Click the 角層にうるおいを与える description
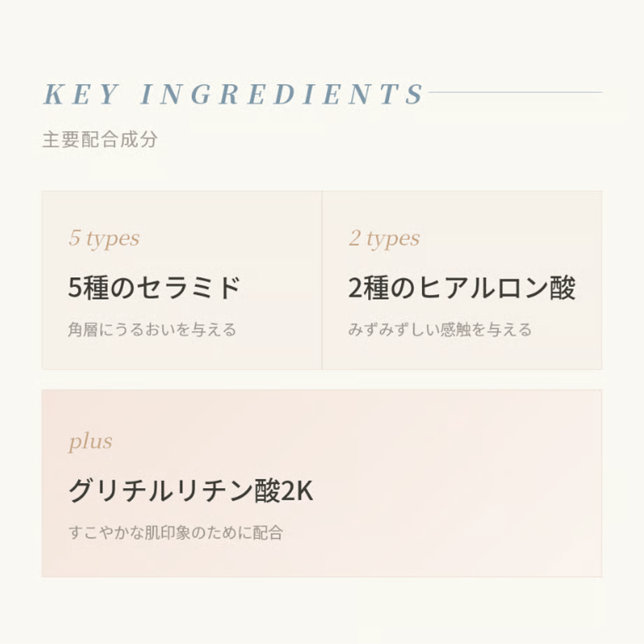 point(153,330)
